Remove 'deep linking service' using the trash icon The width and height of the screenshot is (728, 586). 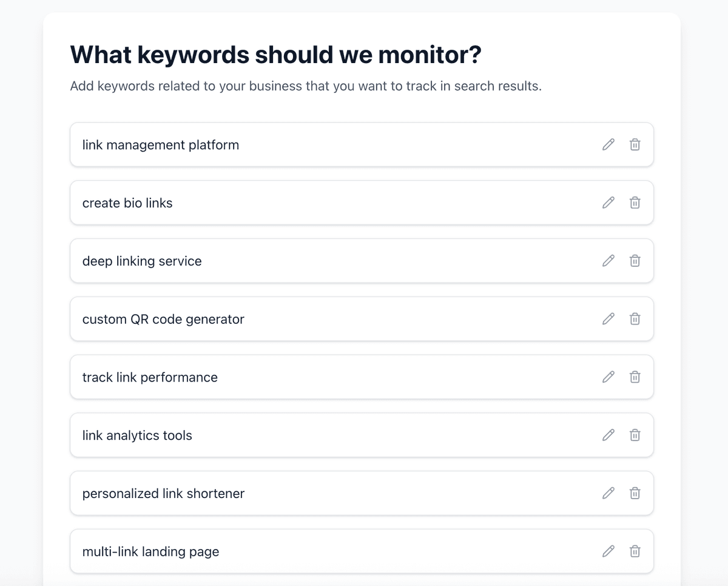(635, 261)
